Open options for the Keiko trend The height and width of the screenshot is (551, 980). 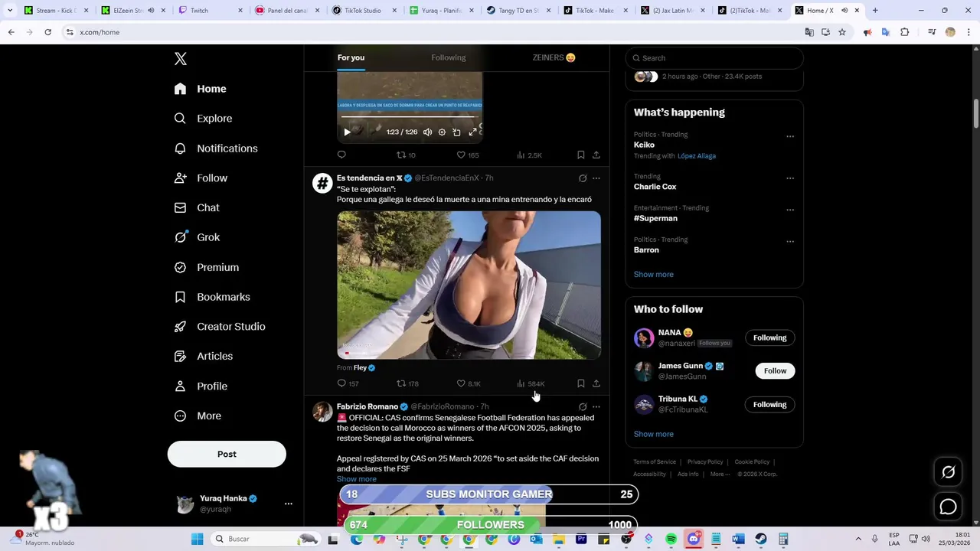pos(790,137)
